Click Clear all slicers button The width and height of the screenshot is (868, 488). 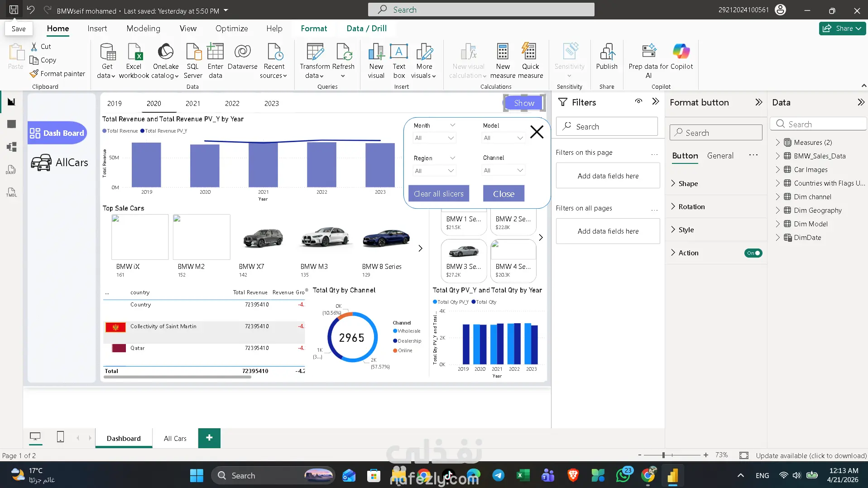point(439,194)
